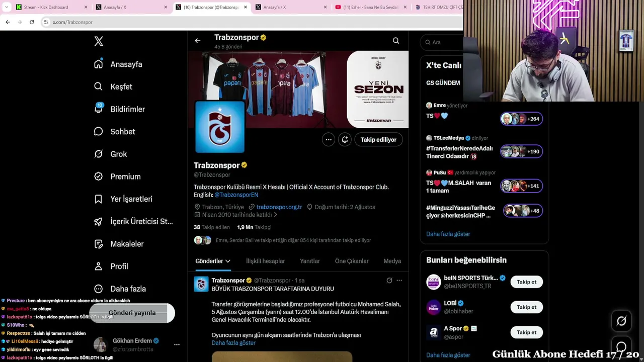Click Ara search field
The height and width of the screenshot is (362, 644).
(x=443, y=42)
